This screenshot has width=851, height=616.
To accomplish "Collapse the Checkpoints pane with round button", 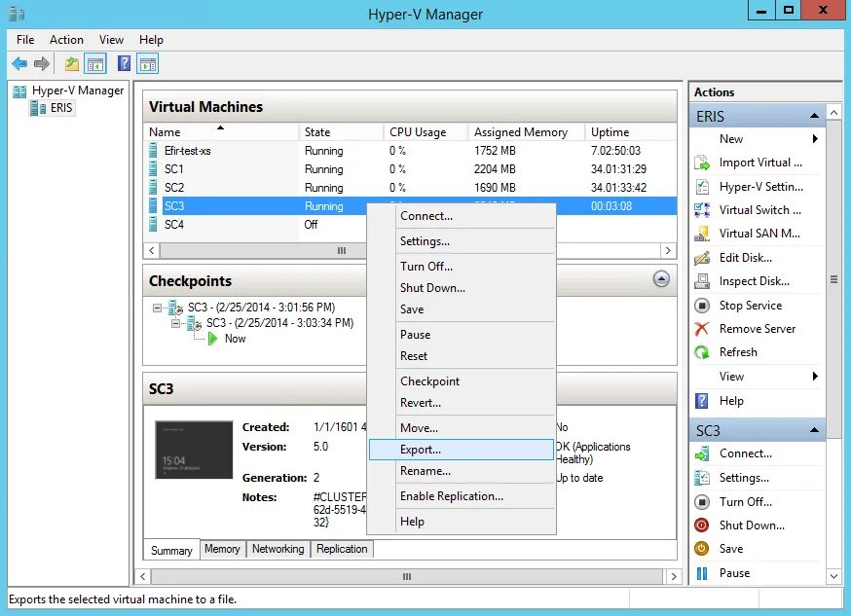I will (661, 279).
